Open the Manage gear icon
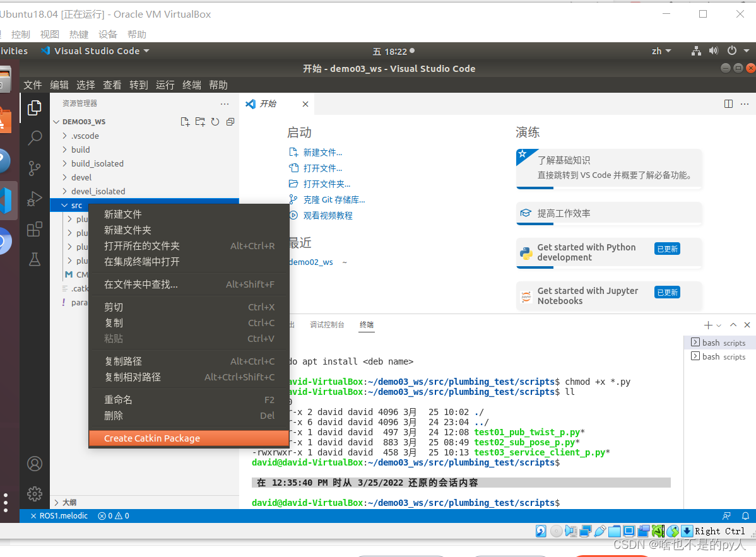The image size is (756, 557). tap(34, 494)
